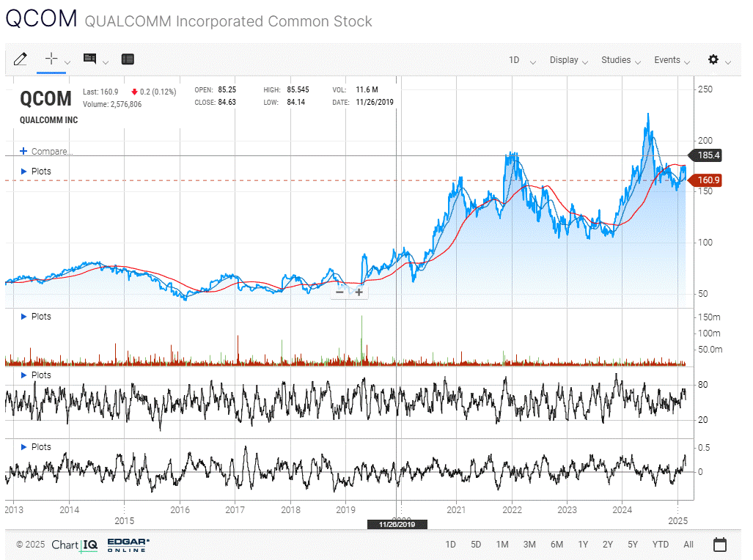Screen dimensions: 753x560
Task: Choose the 6M time range
Action: coord(557,545)
